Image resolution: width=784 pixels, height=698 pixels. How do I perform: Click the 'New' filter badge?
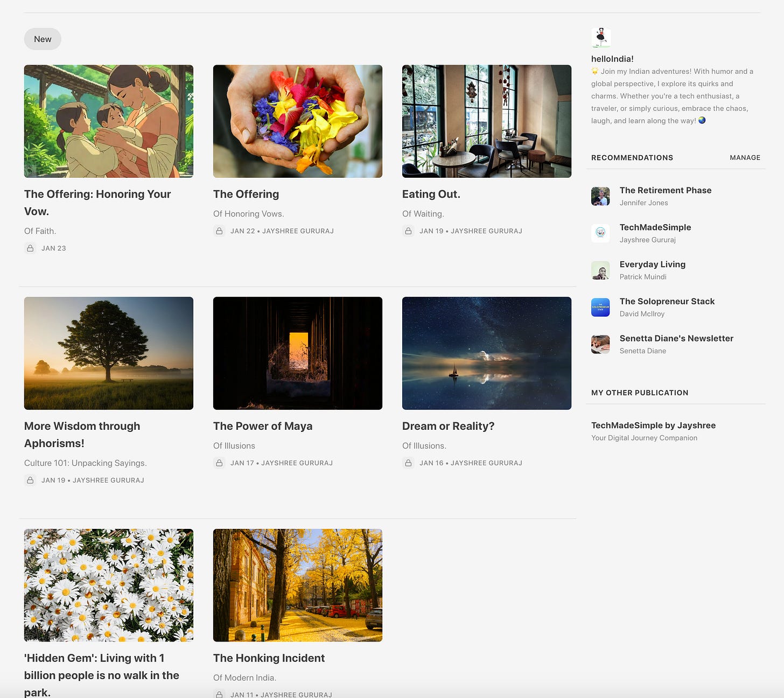43,39
